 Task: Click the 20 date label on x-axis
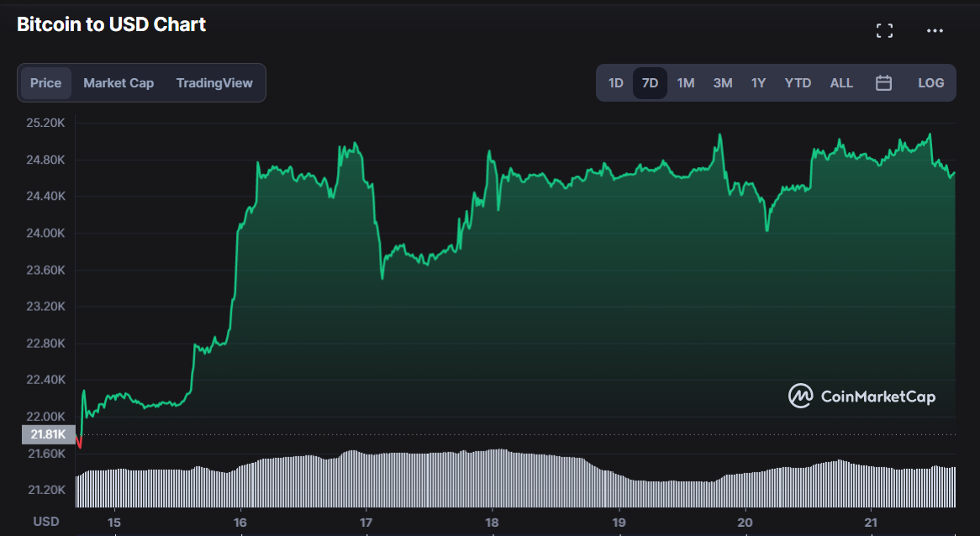pos(745,523)
